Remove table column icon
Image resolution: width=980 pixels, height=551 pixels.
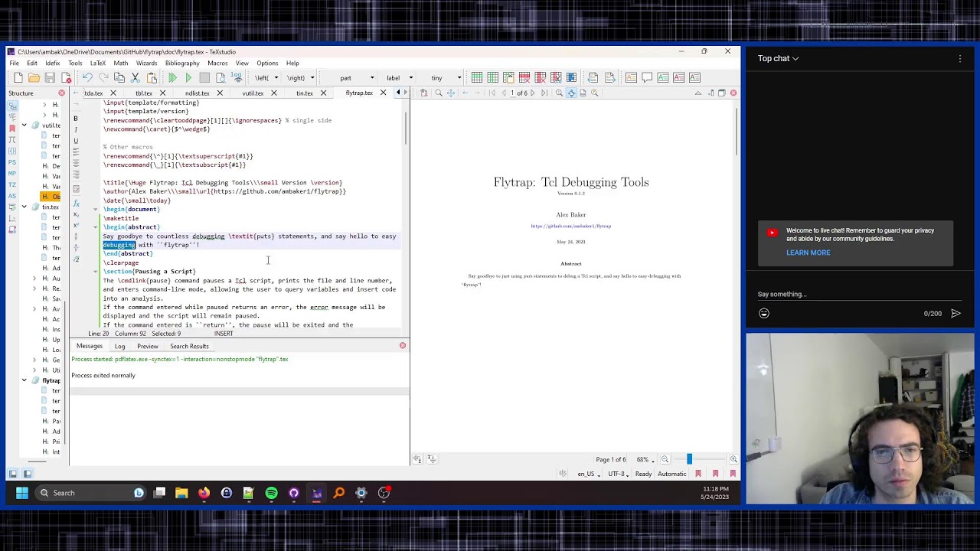[540, 77]
